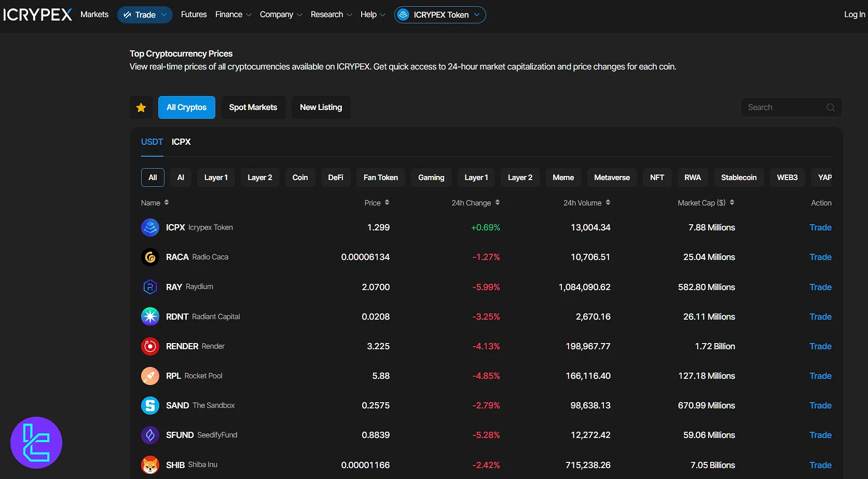The height and width of the screenshot is (479, 868).
Task: Click the RACA coin icon
Action: [150, 257]
